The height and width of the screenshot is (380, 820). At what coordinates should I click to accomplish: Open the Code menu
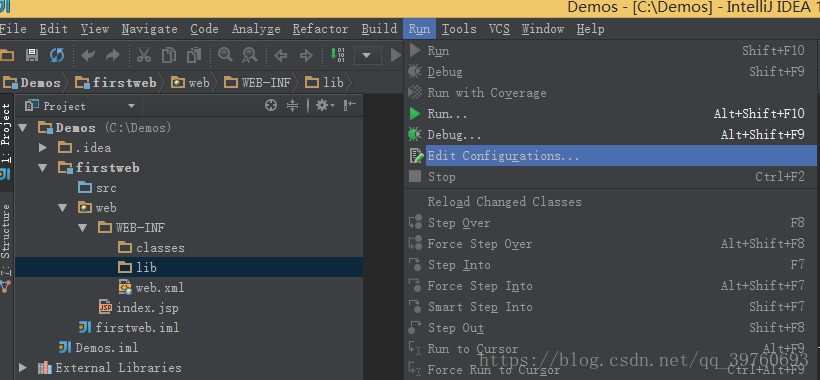[204, 29]
